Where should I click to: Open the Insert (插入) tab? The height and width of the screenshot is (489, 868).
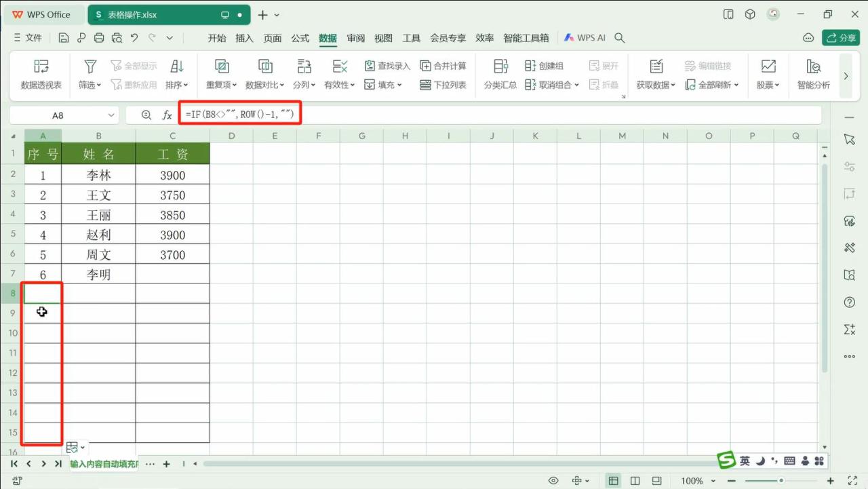coord(244,38)
